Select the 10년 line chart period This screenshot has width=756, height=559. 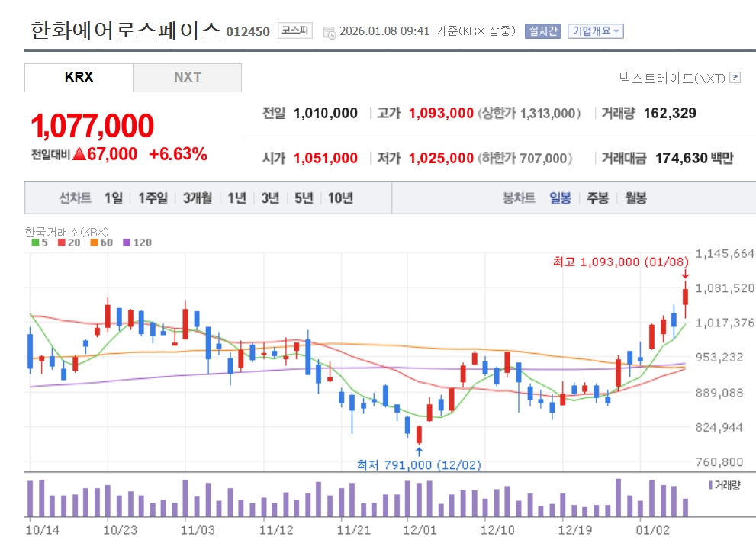click(340, 198)
